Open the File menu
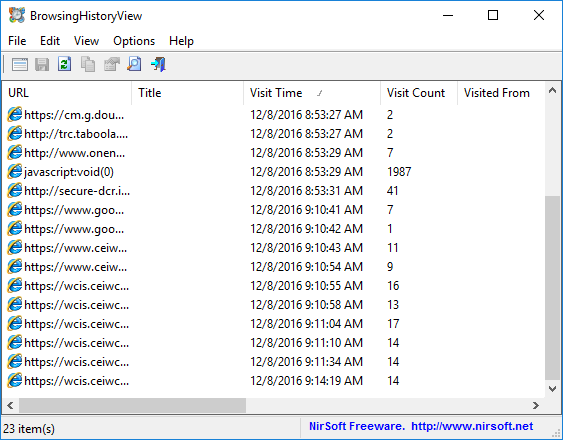 [x=17, y=41]
